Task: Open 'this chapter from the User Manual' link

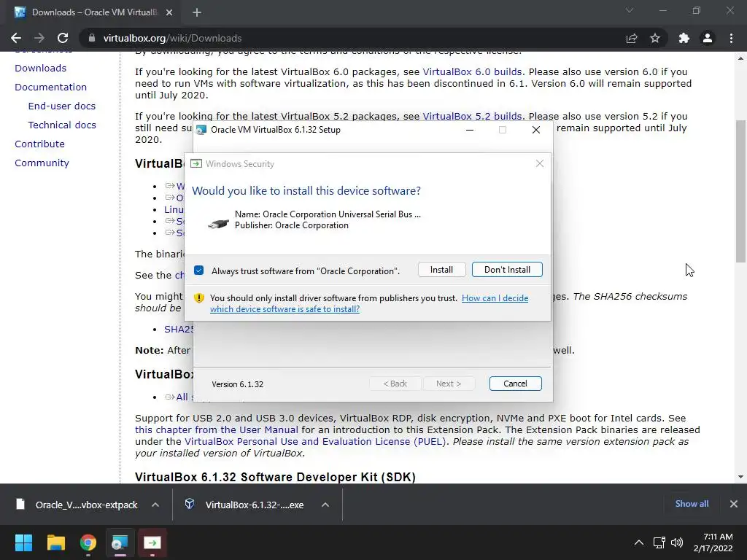Action: [x=216, y=429]
